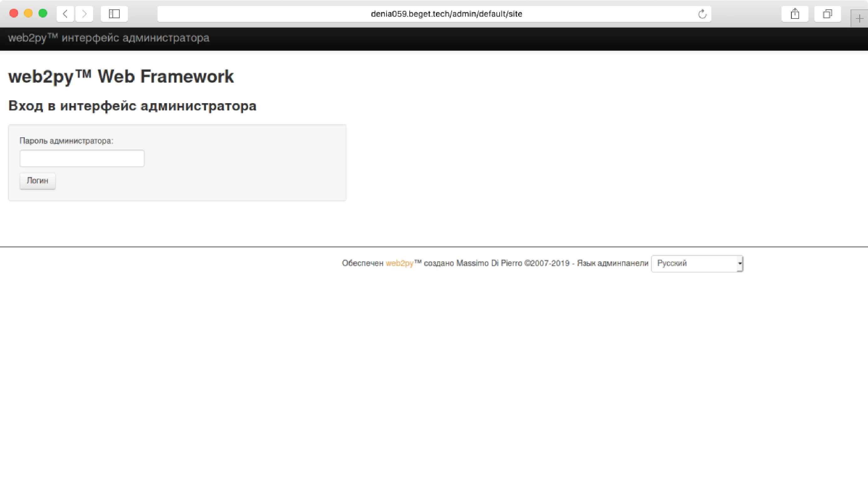Show the Safari sidebar
The width and height of the screenshot is (868, 486).
(114, 14)
